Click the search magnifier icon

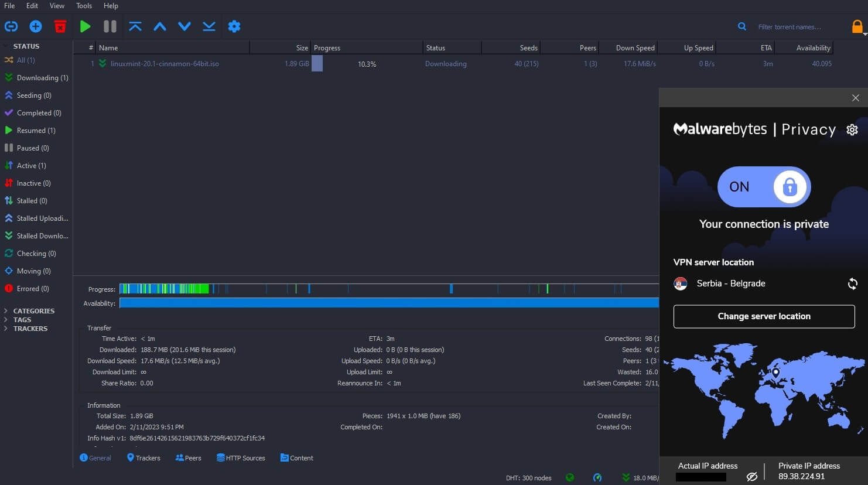pyautogui.click(x=742, y=26)
